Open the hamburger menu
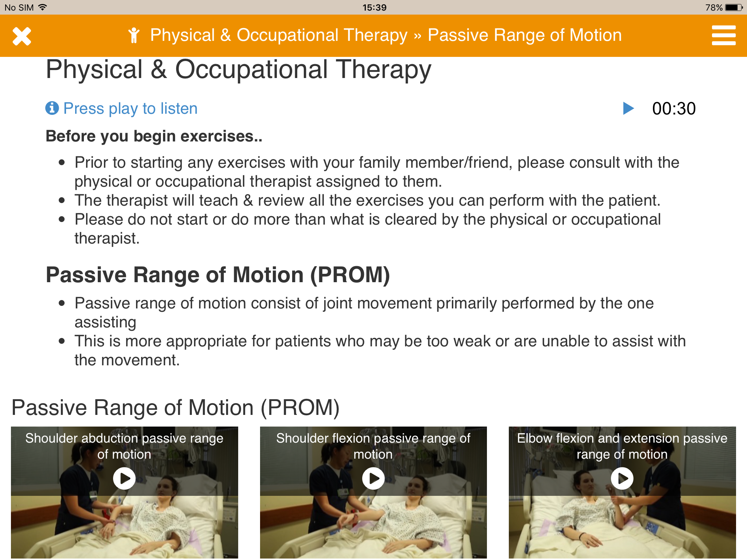Viewport: 747px width, 560px height. [x=724, y=35]
